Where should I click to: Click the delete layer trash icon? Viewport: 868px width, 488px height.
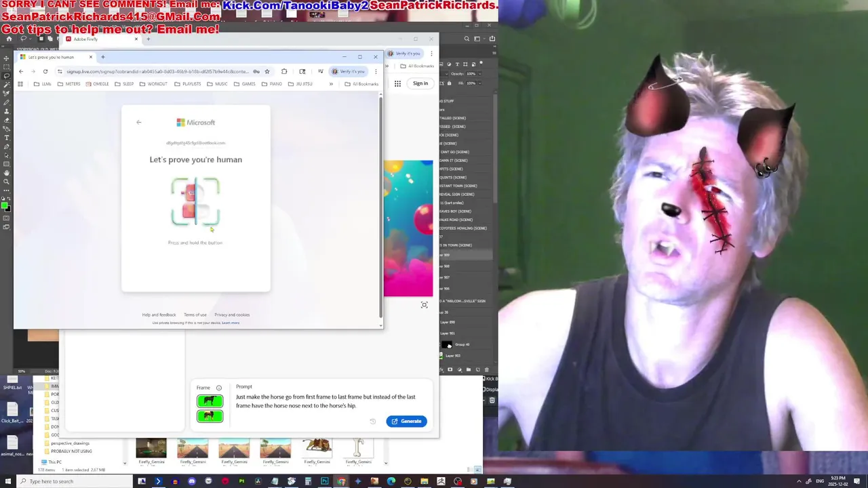click(486, 369)
